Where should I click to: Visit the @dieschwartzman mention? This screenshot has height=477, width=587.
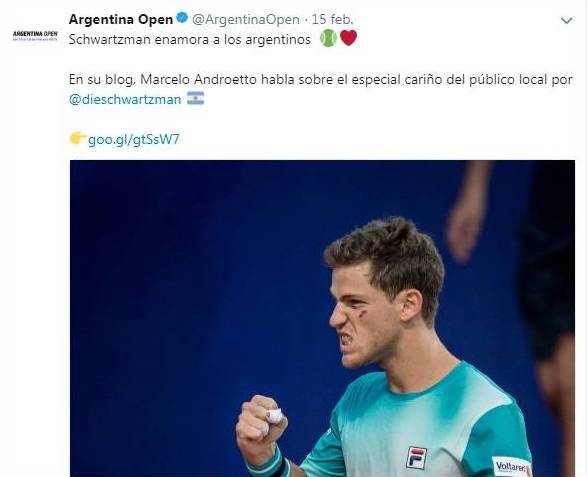point(125,100)
